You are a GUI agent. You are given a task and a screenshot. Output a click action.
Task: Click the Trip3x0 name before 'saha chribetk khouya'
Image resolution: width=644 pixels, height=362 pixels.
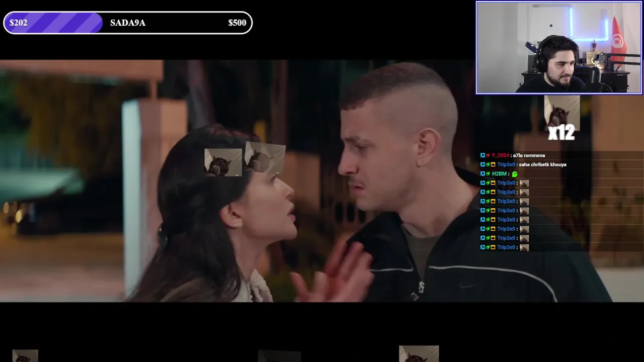point(506,164)
